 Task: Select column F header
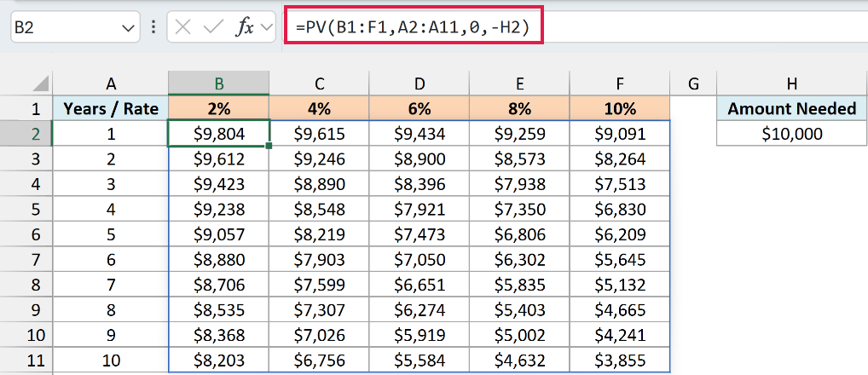click(620, 84)
